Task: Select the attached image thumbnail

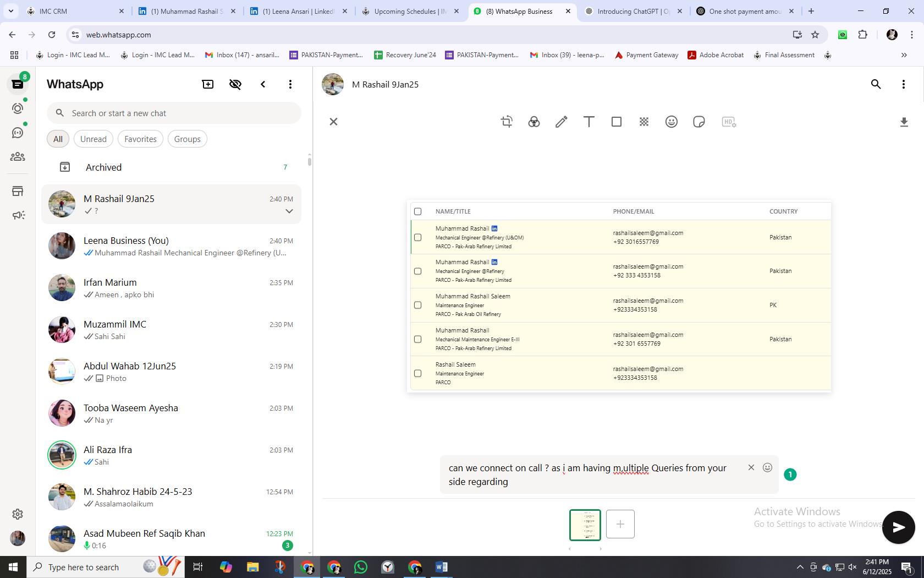Action: (585, 525)
